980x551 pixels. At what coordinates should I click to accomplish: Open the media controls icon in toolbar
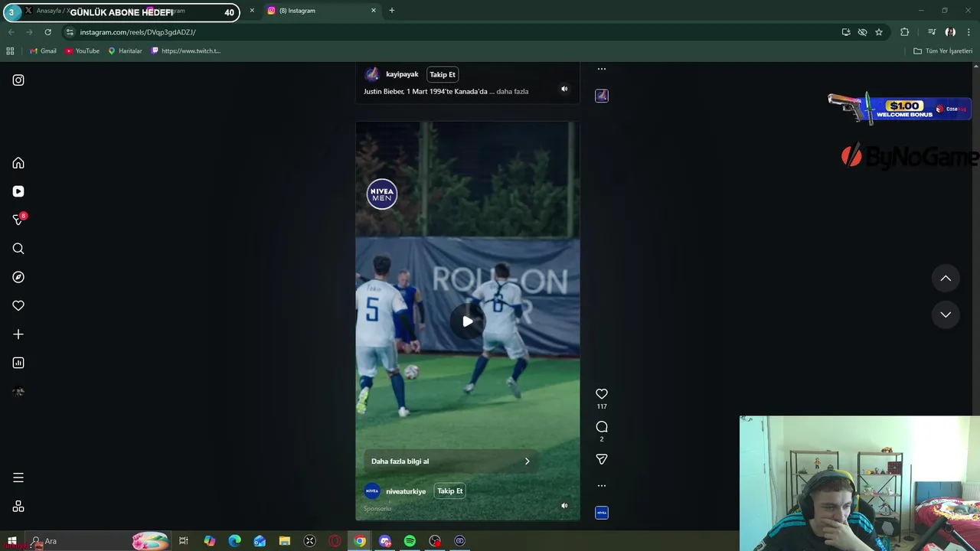coord(932,32)
